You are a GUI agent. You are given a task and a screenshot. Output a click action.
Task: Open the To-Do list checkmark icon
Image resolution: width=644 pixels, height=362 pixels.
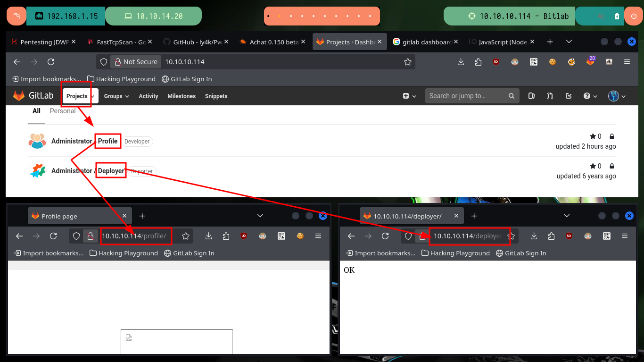point(569,96)
